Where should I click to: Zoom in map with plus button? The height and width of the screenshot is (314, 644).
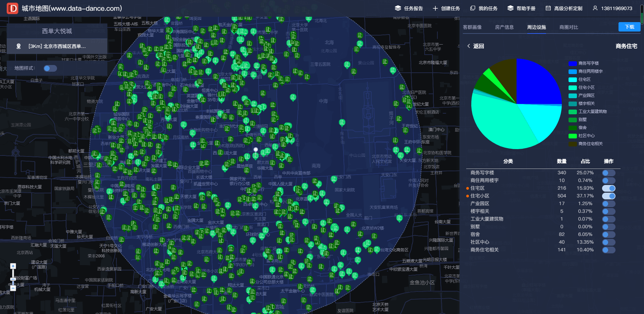point(13,266)
